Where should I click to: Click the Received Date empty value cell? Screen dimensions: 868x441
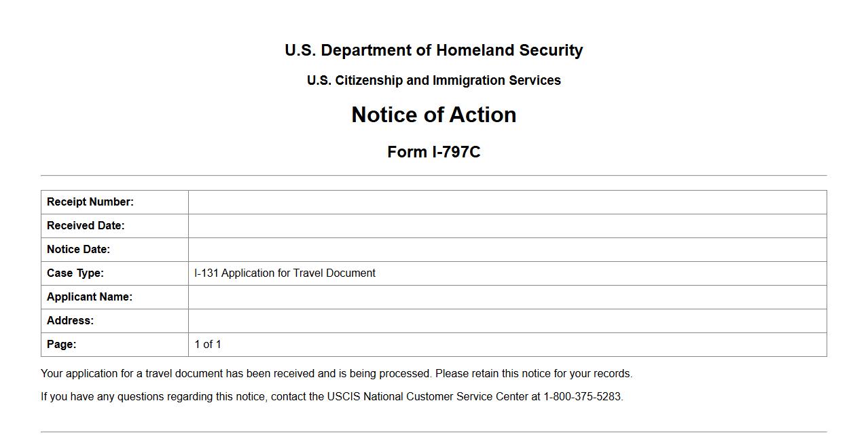coord(507,226)
